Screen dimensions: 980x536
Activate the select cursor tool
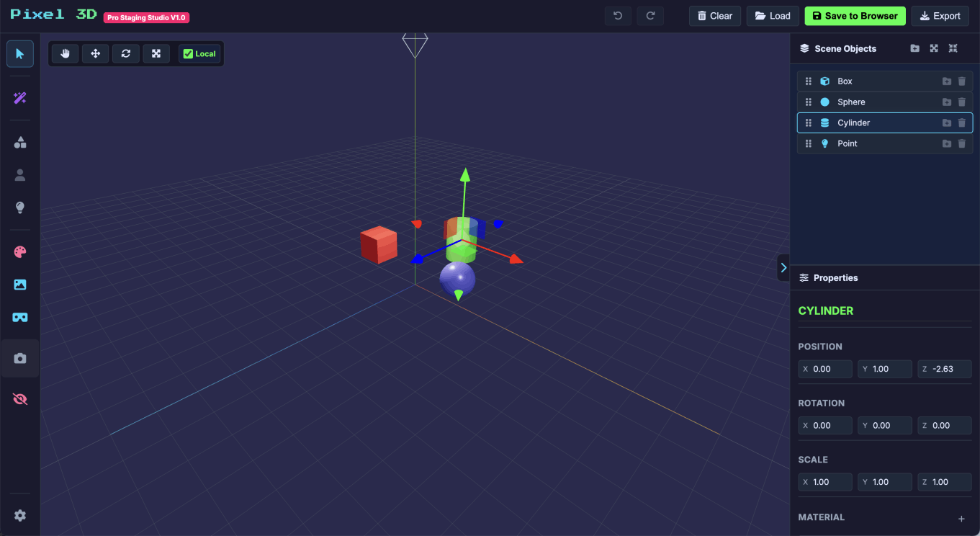pyautogui.click(x=20, y=54)
